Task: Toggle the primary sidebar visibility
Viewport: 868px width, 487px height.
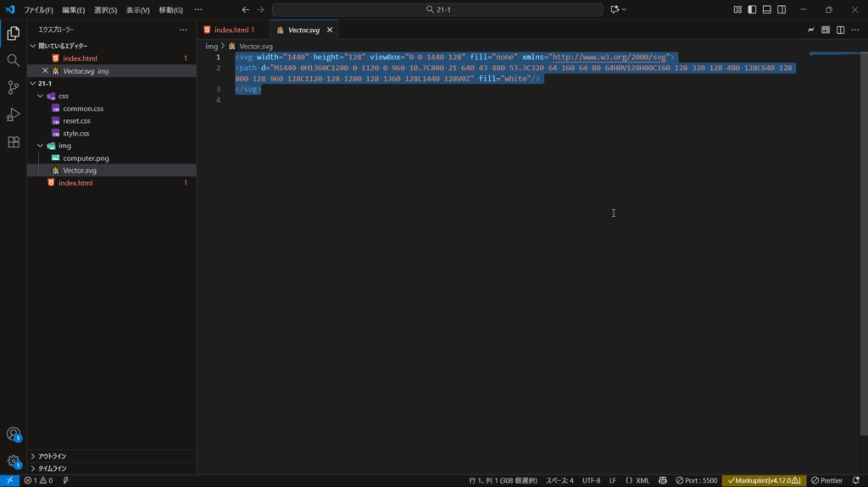Action: tap(752, 9)
